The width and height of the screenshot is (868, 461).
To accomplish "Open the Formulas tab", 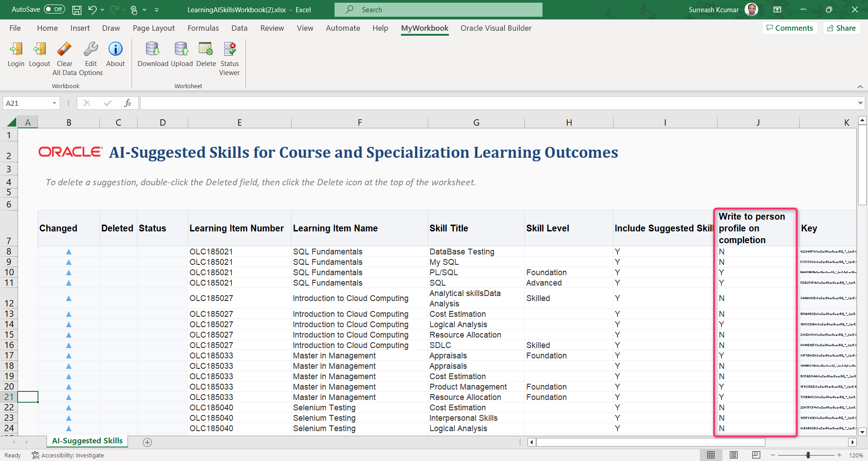I will [203, 28].
